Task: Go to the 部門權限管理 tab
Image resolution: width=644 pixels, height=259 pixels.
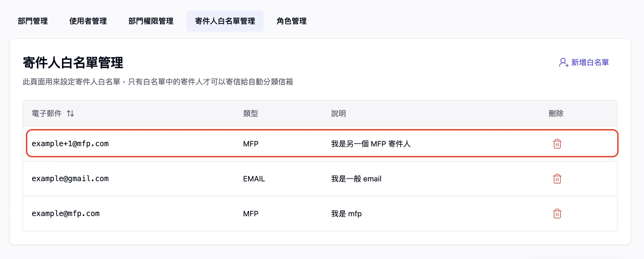Action: pyautogui.click(x=151, y=21)
